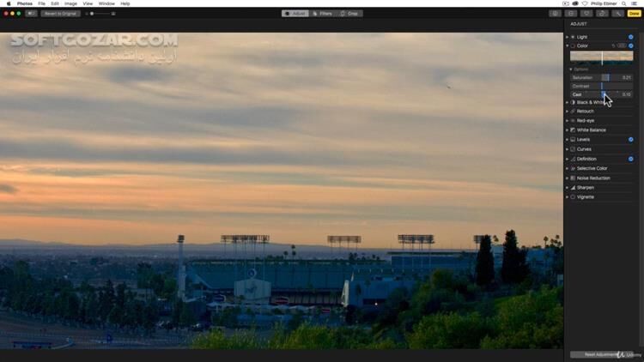Image resolution: width=644 pixels, height=362 pixels.
Task: Open the Image menu
Action: click(70, 3)
